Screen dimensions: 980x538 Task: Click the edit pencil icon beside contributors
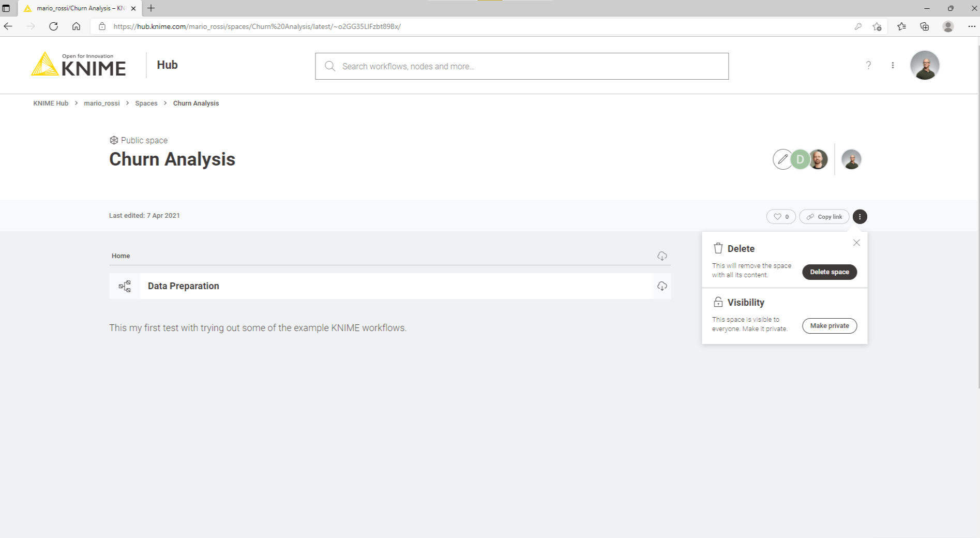click(x=782, y=159)
